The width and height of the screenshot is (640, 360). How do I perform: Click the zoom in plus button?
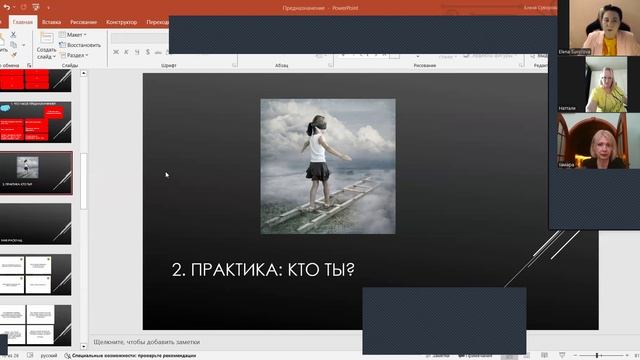coord(627,356)
